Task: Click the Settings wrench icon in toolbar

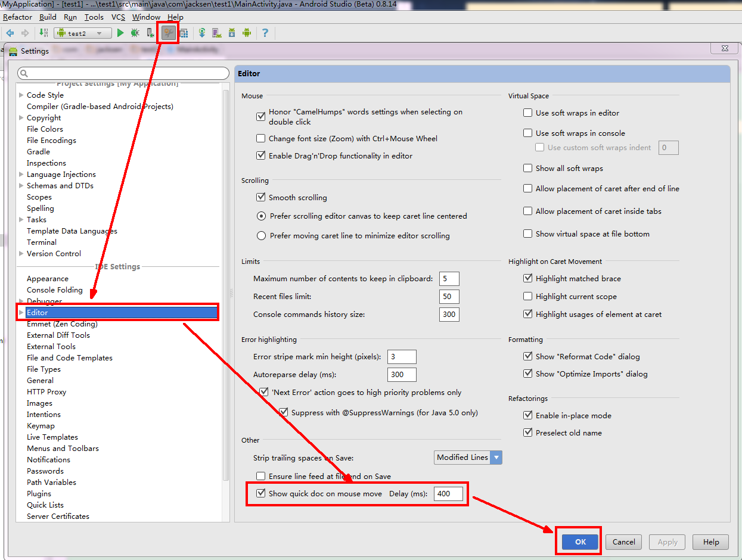Action: (x=169, y=33)
